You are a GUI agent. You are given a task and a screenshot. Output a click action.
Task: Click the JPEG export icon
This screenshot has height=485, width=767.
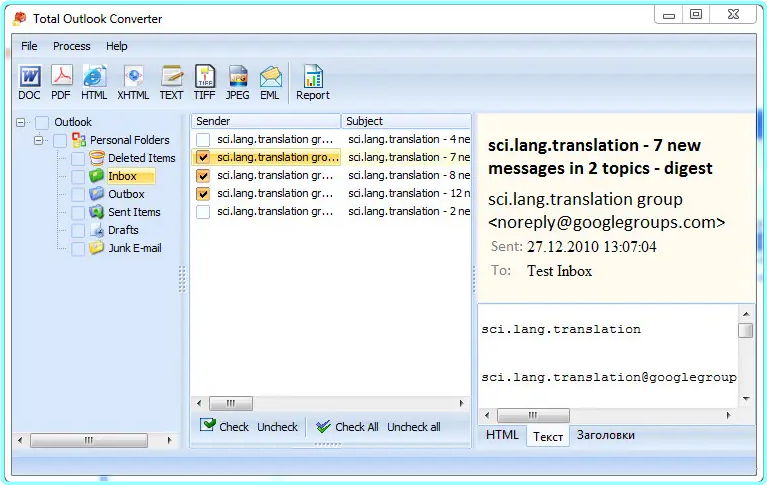click(x=238, y=76)
